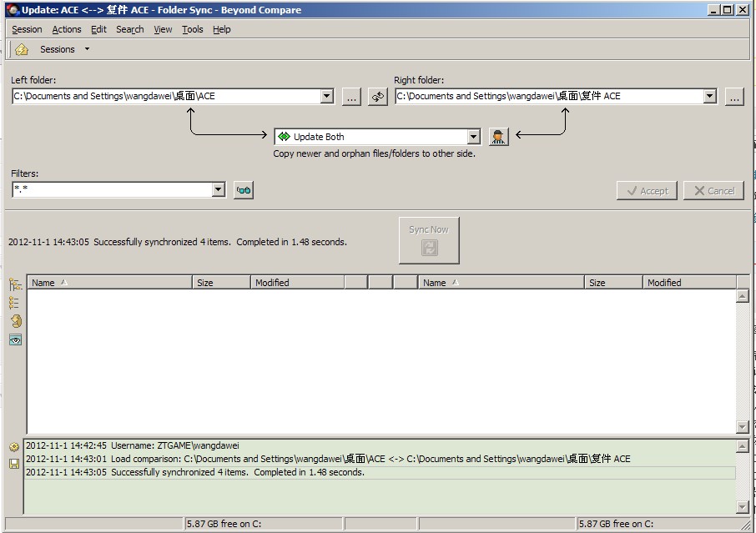
Task: Click the glasses file filters icon
Action: pos(244,190)
